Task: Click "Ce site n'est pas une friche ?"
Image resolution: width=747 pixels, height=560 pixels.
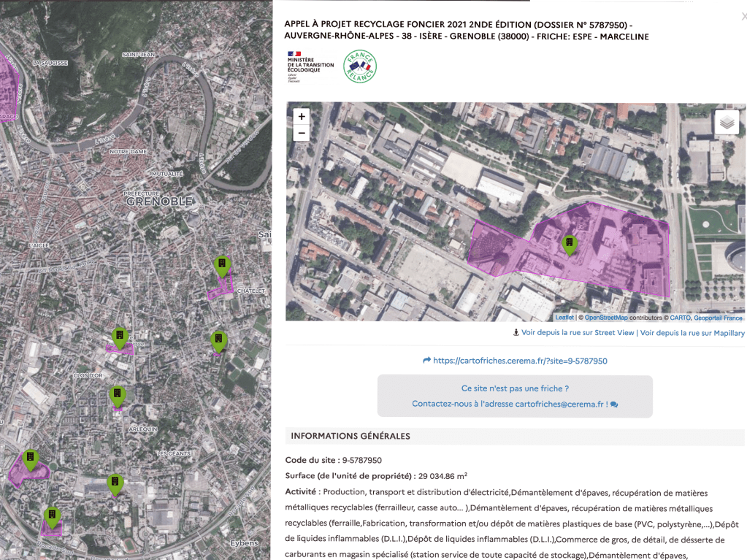Action: pos(515,388)
